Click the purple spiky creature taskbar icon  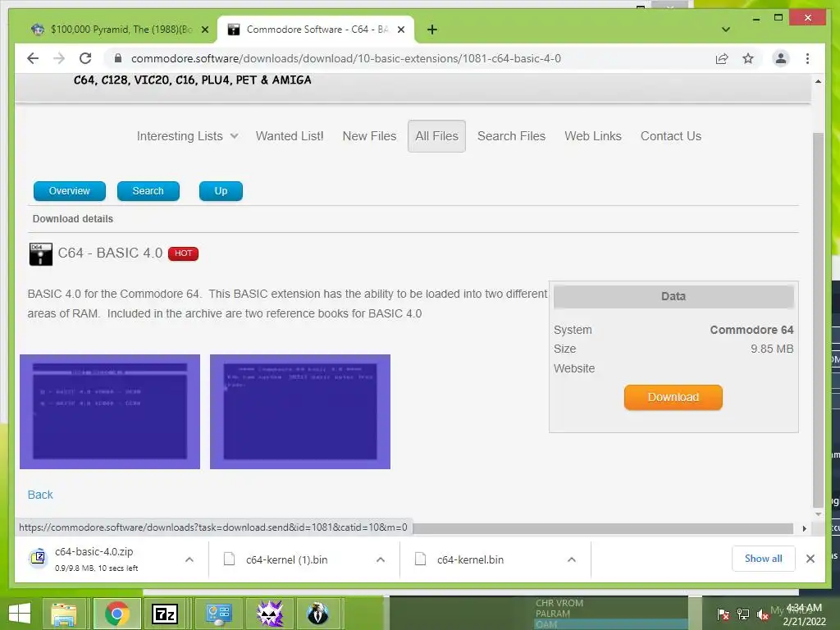(x=269, y=614)
